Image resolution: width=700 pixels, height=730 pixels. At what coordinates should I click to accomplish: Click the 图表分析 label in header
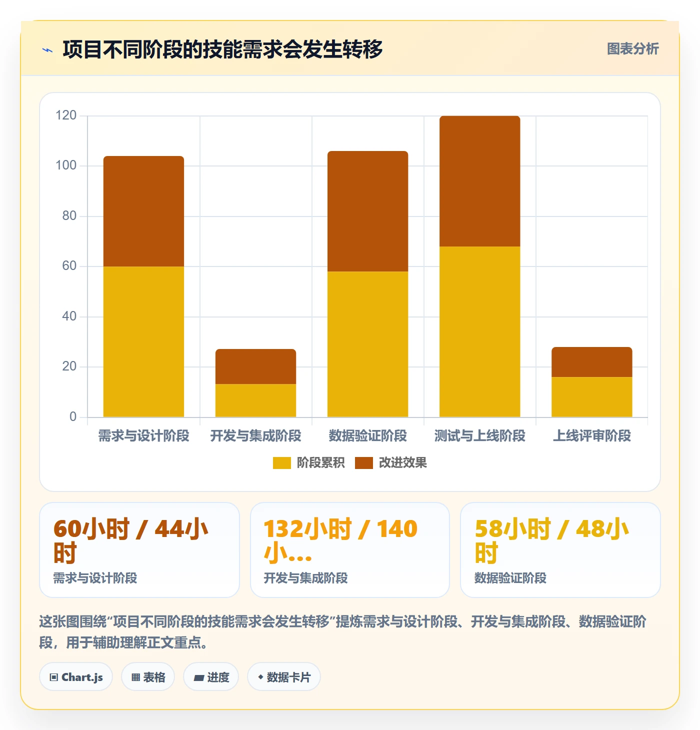[632, 49]
